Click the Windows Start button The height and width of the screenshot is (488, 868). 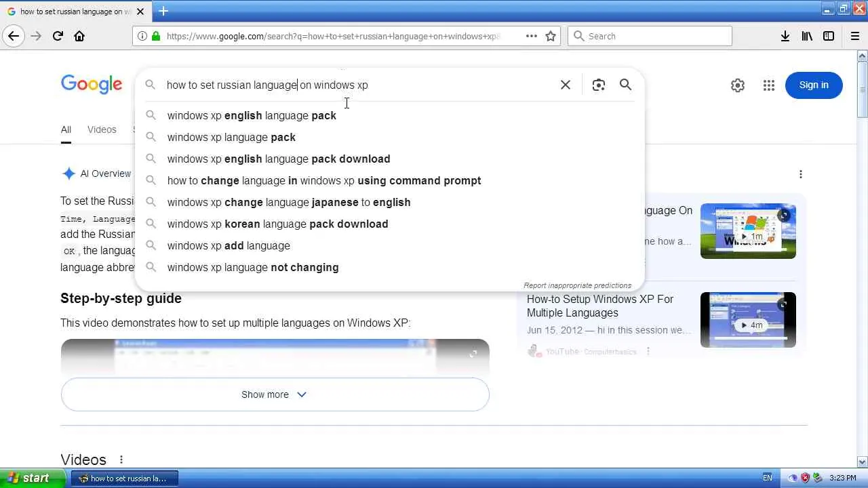[x=33, y=478]
